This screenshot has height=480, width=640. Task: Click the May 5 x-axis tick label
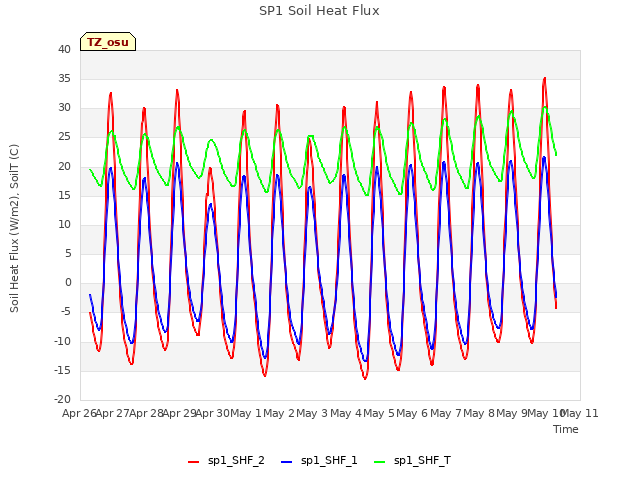(x=379, y=413)
